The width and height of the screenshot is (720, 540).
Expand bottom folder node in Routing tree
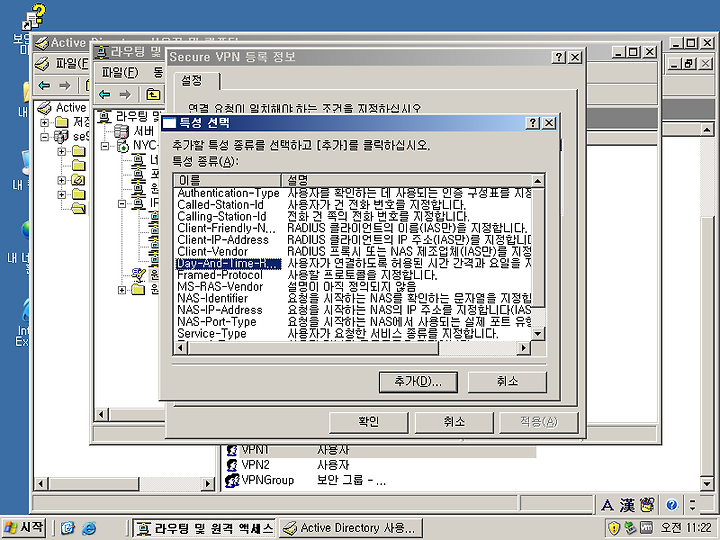click(122, 290)
